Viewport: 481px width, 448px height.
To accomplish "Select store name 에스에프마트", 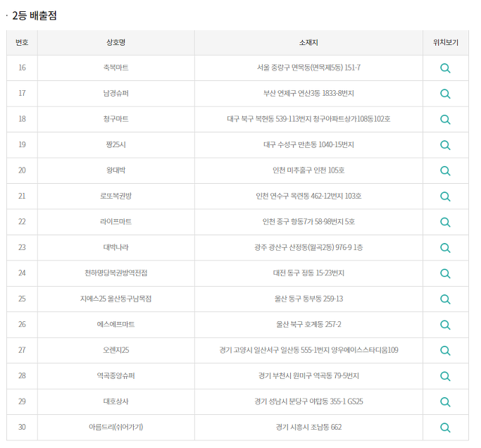I will tap(116, 324).
